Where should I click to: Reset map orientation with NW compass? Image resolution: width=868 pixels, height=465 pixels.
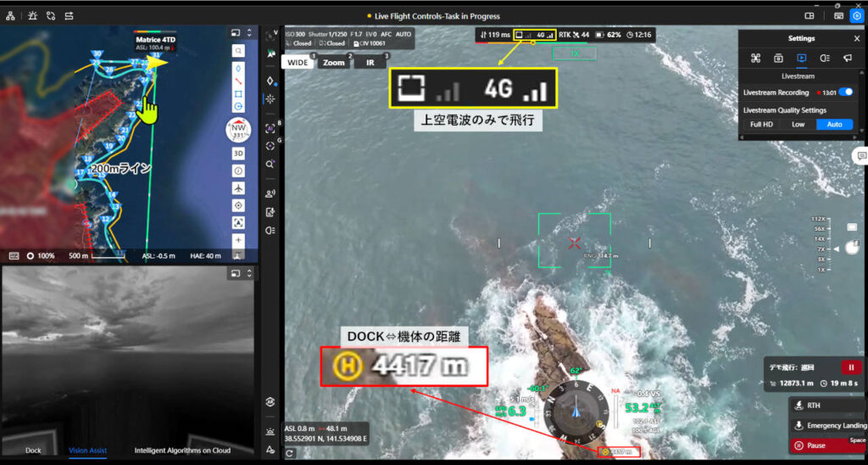(x=238, y=130)
